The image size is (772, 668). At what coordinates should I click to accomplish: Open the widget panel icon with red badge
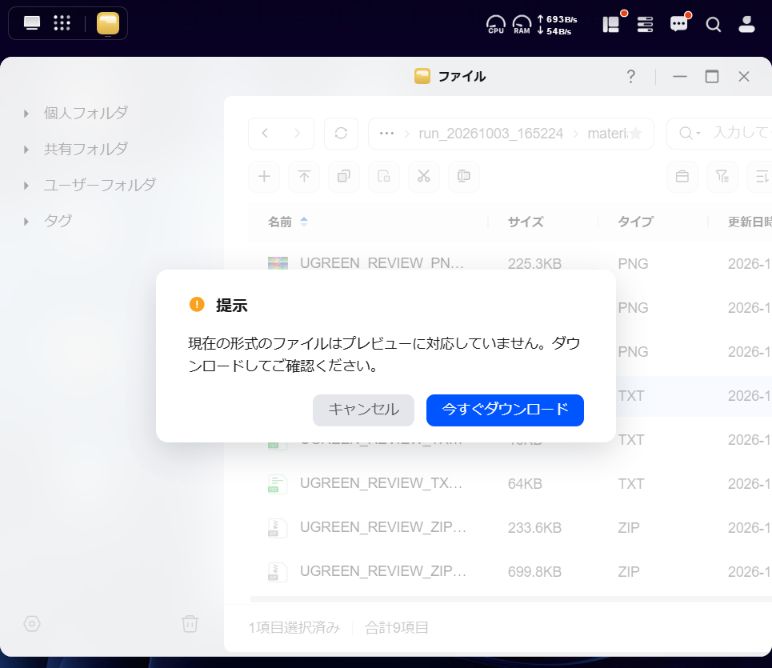(x=611, y=24)
